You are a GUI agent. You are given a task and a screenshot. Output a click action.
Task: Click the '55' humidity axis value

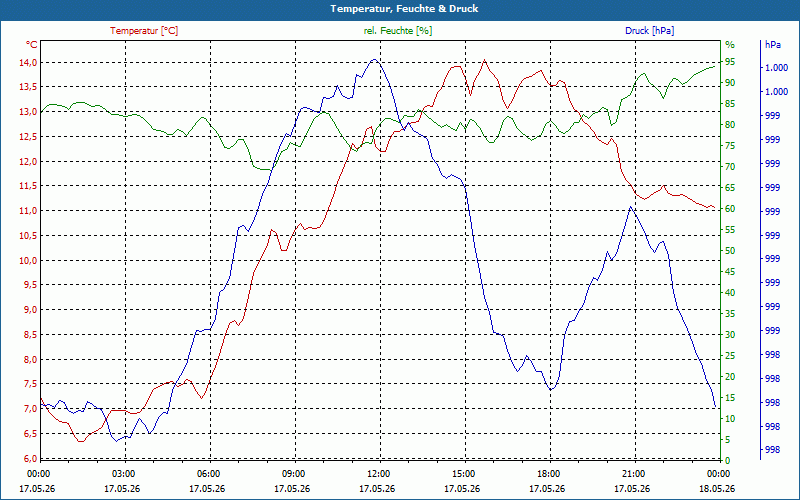click(x=730, y=230)
